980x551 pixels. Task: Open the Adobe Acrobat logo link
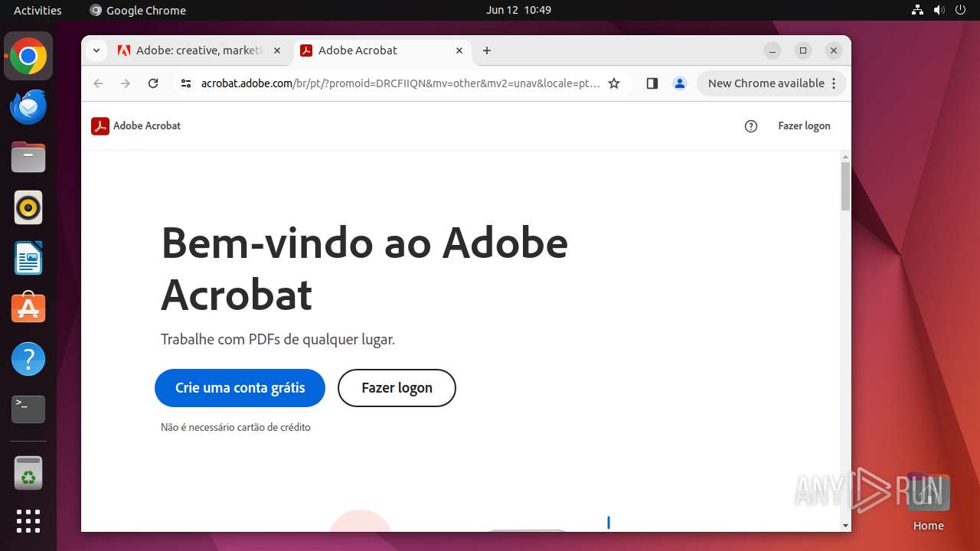[x=136, y=126]
